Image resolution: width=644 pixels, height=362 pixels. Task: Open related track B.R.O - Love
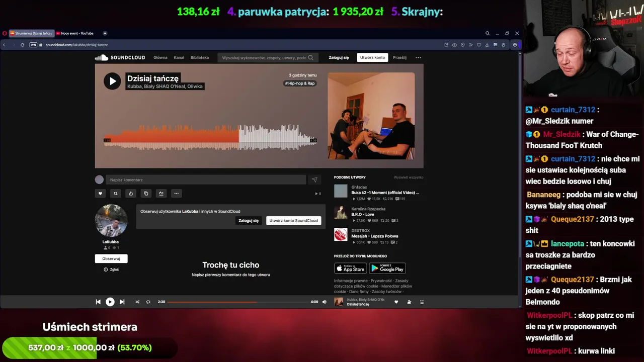pos(362,214)
